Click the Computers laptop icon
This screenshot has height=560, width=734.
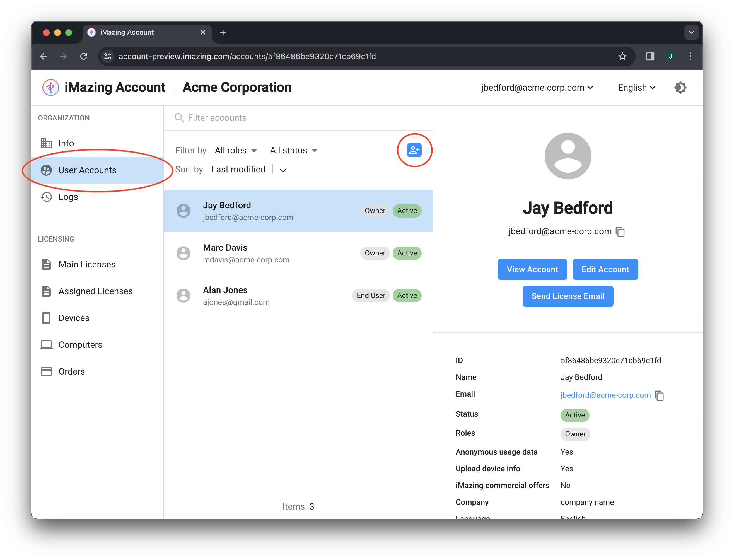click(46, 345)
